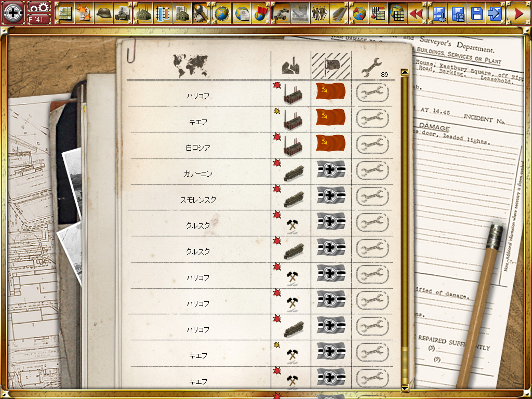Click repair wrench for キエフ factory row
Image resolution: width=532 pixels, height=399 pixels.
pos(372,118)
